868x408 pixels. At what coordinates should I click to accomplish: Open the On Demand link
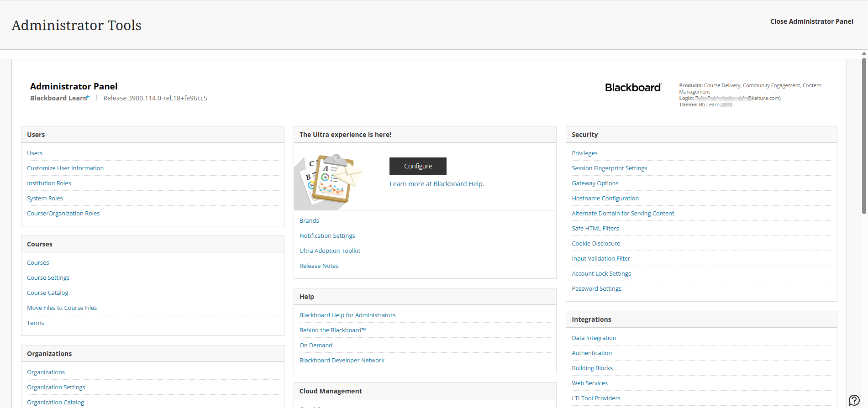[316, 345]
